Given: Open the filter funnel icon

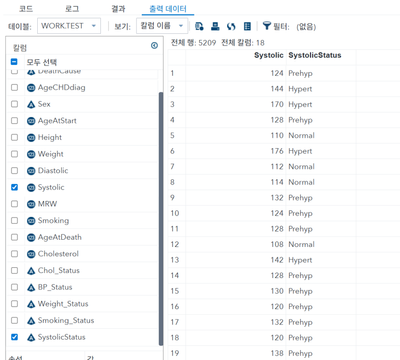Looking at the screenshot, I should pos(266,26).
